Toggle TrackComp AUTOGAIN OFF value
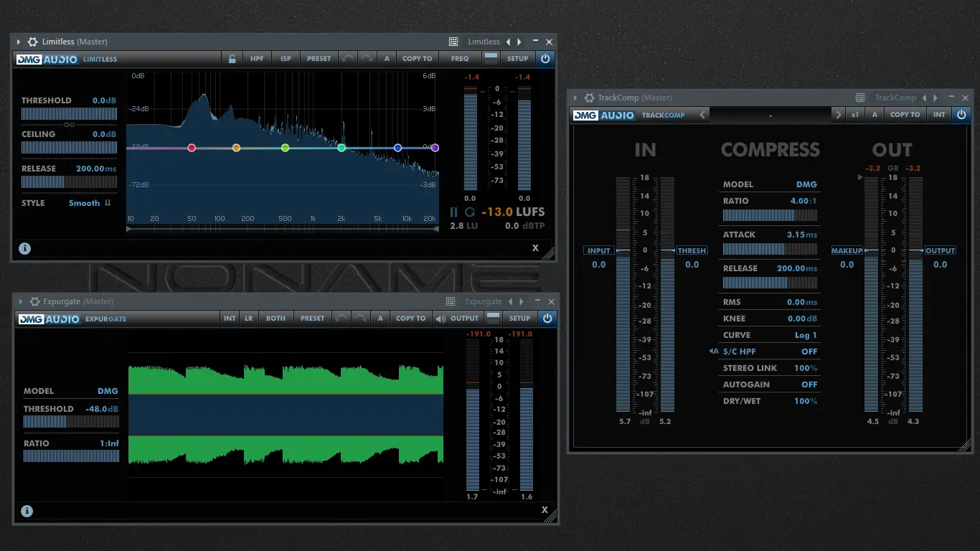This screenshot has width=980, height=551. point(809,385)
